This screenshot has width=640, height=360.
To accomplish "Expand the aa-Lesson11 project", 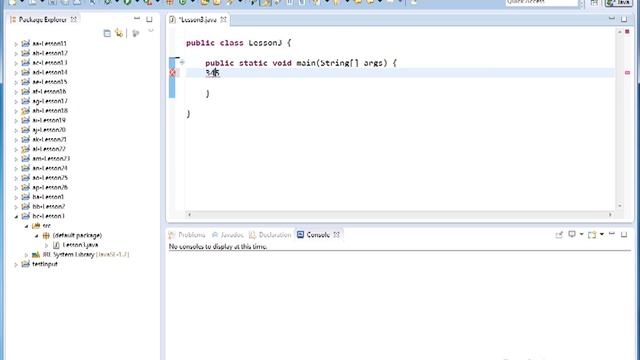I will coord(16,44).
